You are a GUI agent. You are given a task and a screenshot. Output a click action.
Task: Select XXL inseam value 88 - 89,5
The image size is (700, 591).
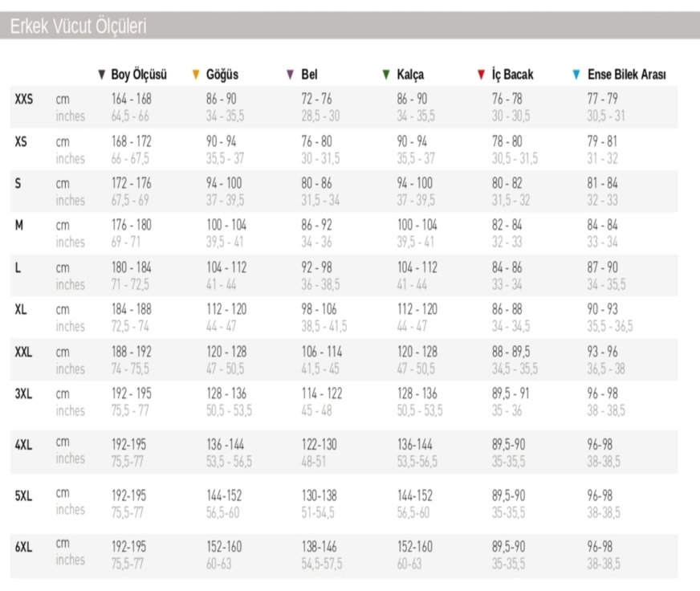click(x=511, y=352)
